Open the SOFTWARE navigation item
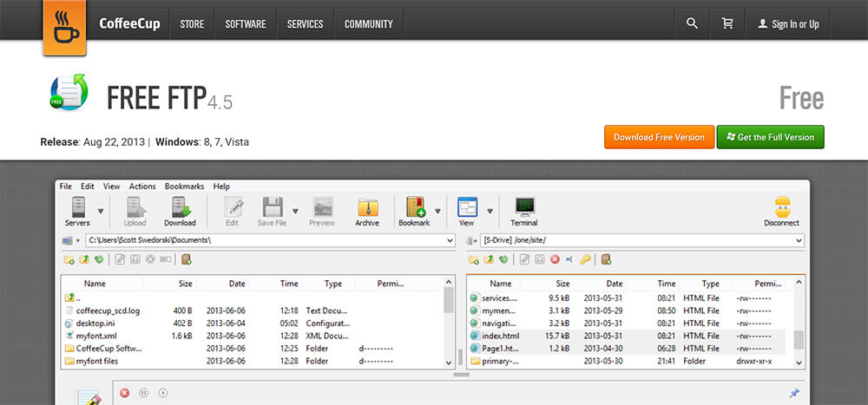868x405 pixels. (246, 24)
